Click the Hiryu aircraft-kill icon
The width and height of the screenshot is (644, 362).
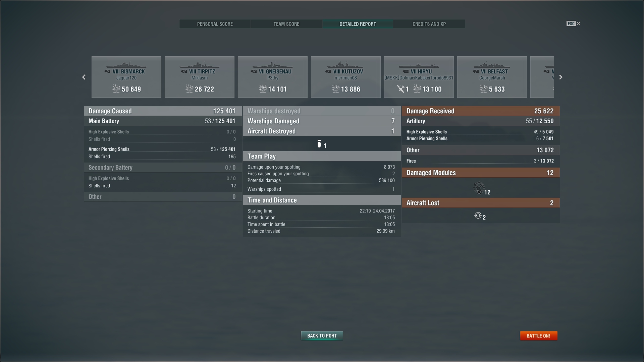[x=401, y=89]
